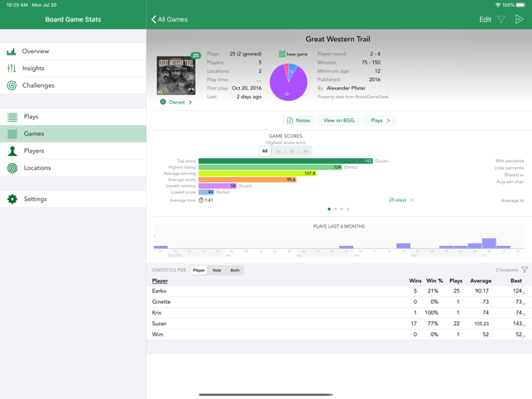This screenshot has width=532, height=399.
Task: Click the Games grid icon in sidebar
Action: [12, 134]
